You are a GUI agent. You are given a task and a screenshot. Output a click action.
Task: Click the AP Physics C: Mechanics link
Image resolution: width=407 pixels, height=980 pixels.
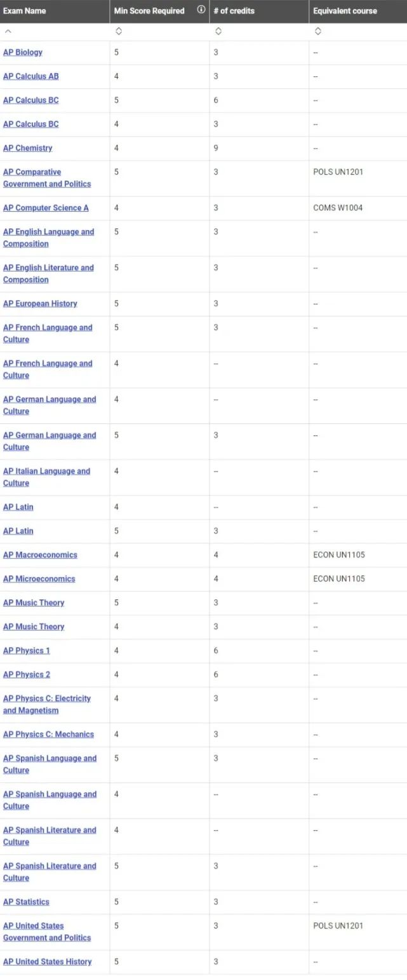click(48, 735)
